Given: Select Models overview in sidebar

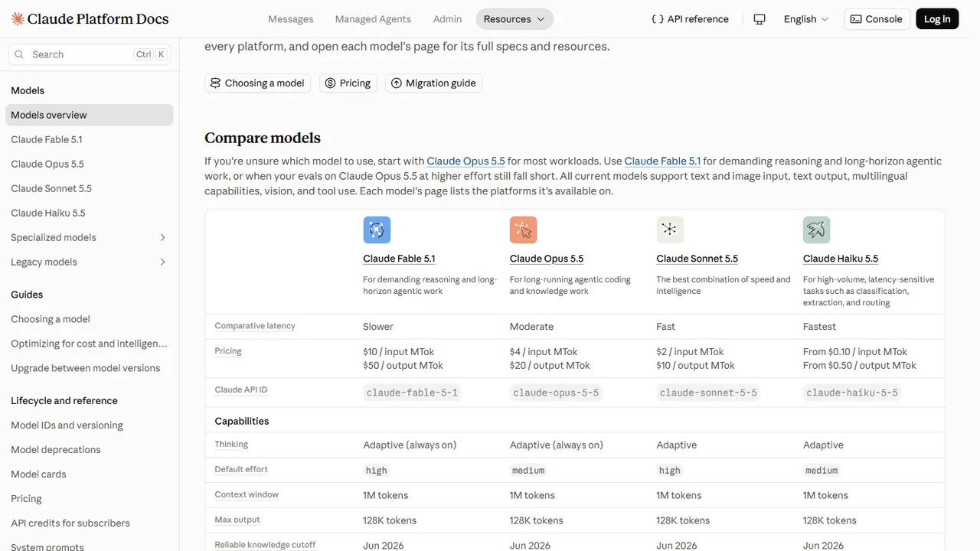Looking at the screenshot, I should (89, 115).
